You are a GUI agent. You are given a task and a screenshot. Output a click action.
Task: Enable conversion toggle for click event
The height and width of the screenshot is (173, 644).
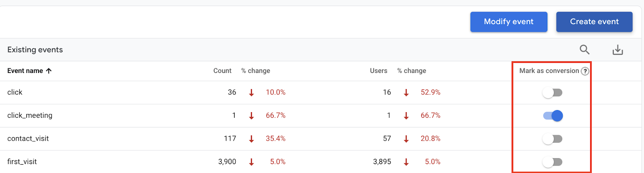click(x=552, y=93)
